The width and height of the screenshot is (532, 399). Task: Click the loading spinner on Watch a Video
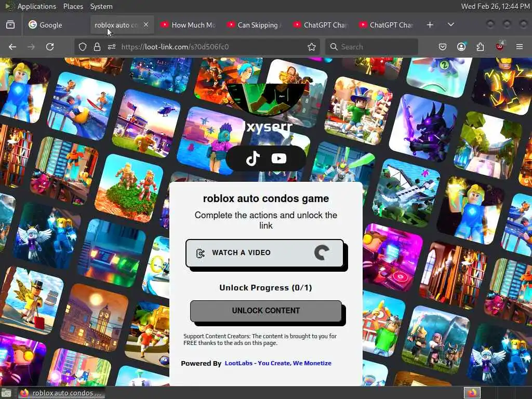point(322,253)
